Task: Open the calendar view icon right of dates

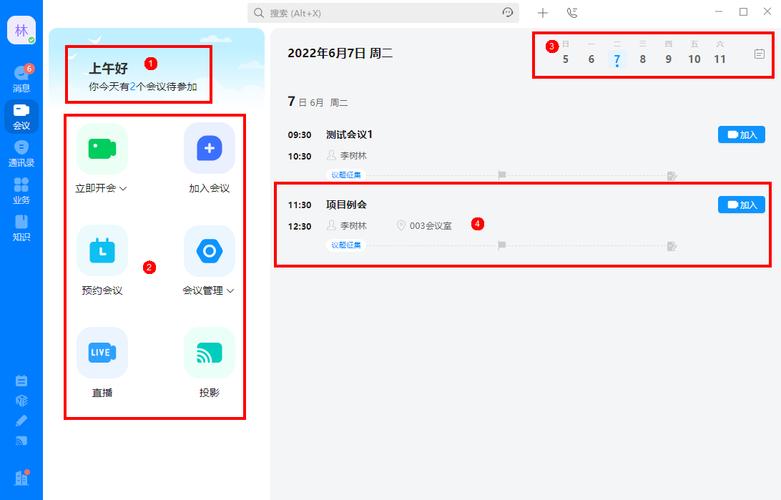Action: click(x=759, y=54)
